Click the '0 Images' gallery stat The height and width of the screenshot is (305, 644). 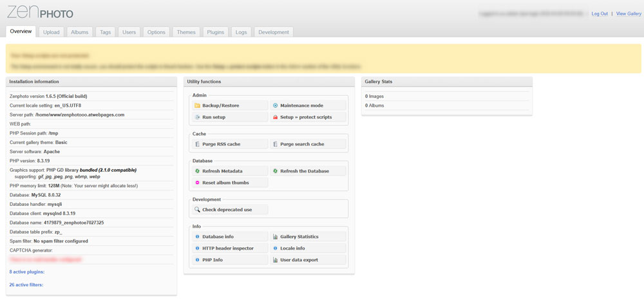375,96
